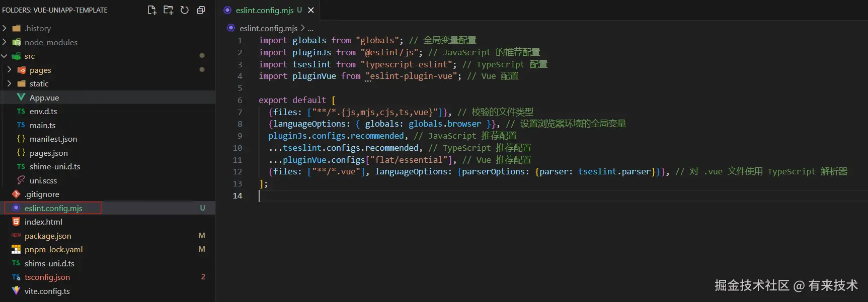The width and height of the screenshot is (868, 302).
Task: Open manifest.json file
Action: [53, 139]
